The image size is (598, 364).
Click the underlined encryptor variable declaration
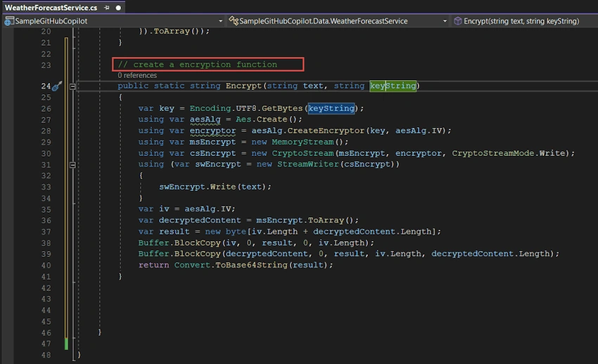(x=212, y=131)
